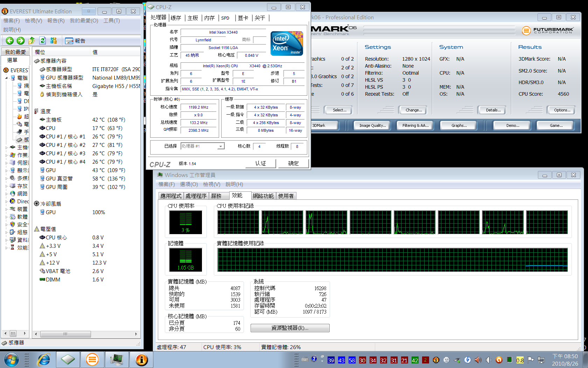Click EVEREST green back arrow

[x=9, y=41]
